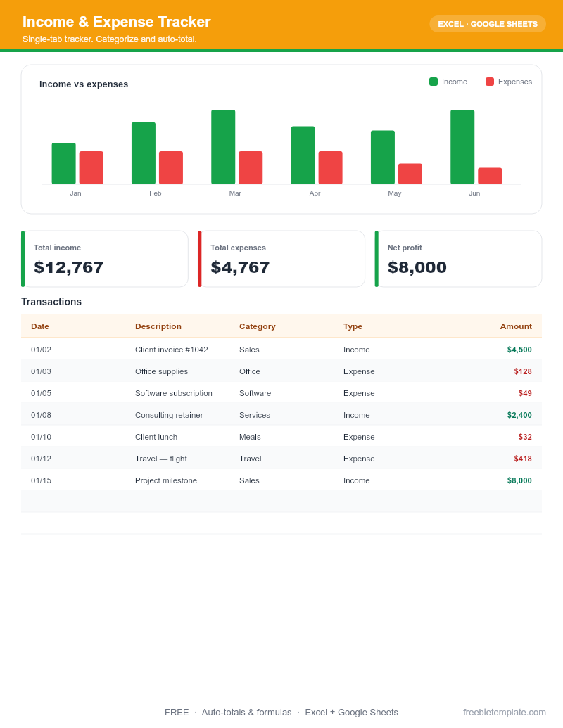This screenshot has width=563, height=728.
Task: Select the green February income bar
Action: [x=144, y=153]
